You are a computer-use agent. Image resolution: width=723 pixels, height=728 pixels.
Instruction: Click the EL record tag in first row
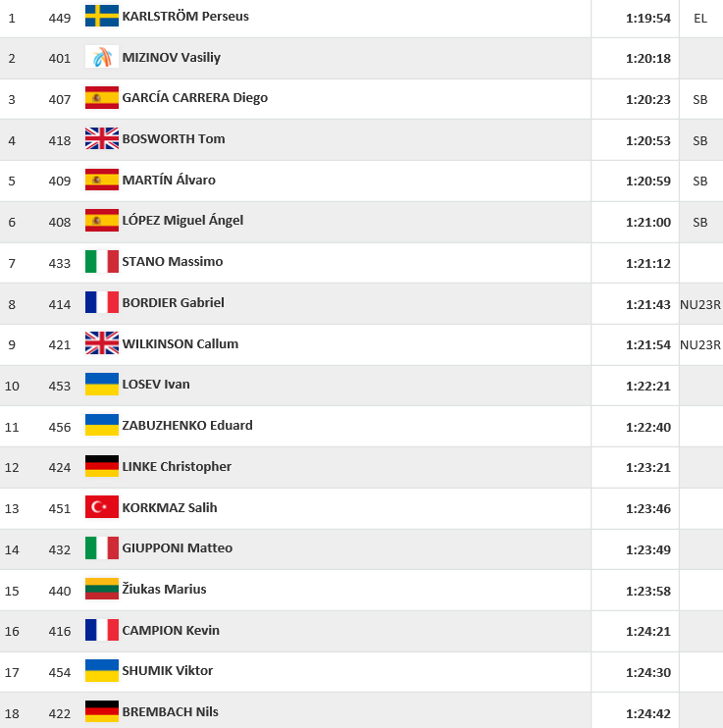pyautogui.click(x=700, y=18)
